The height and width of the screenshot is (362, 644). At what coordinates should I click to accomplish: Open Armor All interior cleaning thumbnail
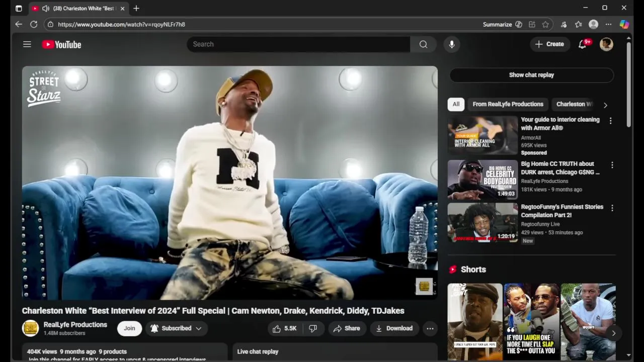482,136
